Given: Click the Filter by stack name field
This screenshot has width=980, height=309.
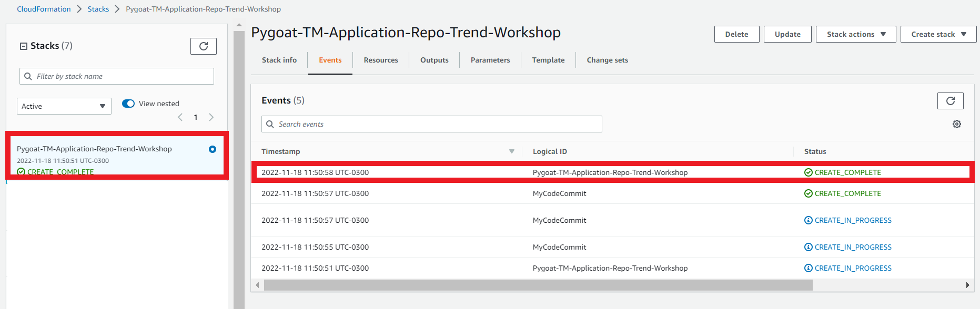Looking at the screenshot, I should [x=117, y=76].
